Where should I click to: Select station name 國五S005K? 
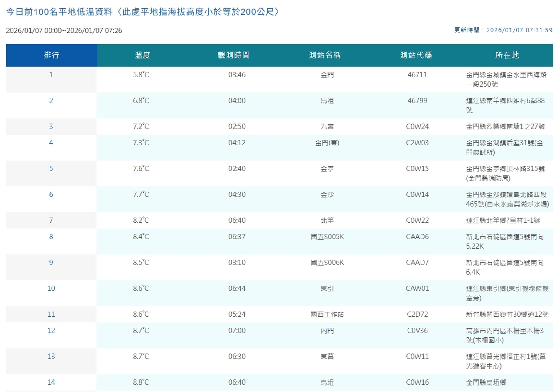(x=327, y=237)
